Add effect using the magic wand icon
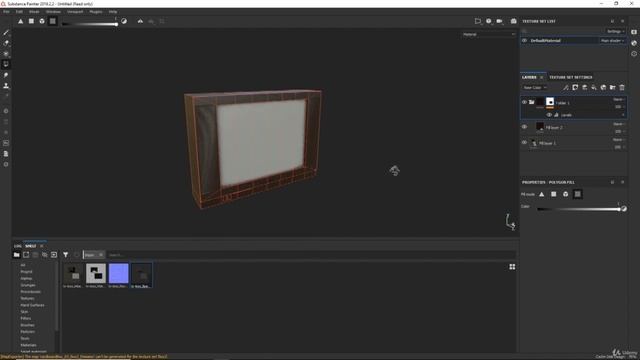This screenshot has width=640, height=360. coord(565,87)
